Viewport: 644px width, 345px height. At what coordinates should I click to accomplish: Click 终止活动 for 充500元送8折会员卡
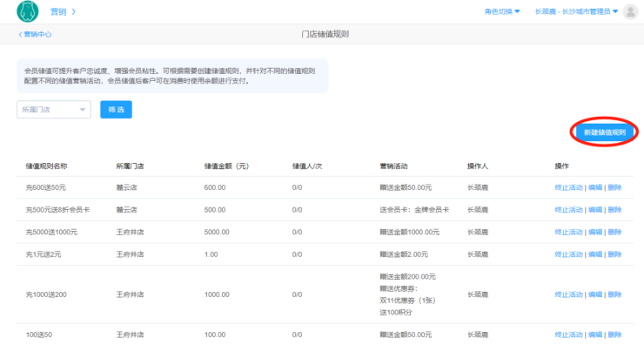coord(568,210)
